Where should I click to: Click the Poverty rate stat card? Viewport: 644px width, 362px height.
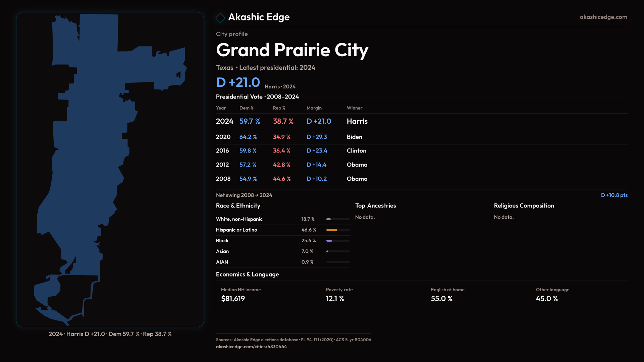click(339, 295)
